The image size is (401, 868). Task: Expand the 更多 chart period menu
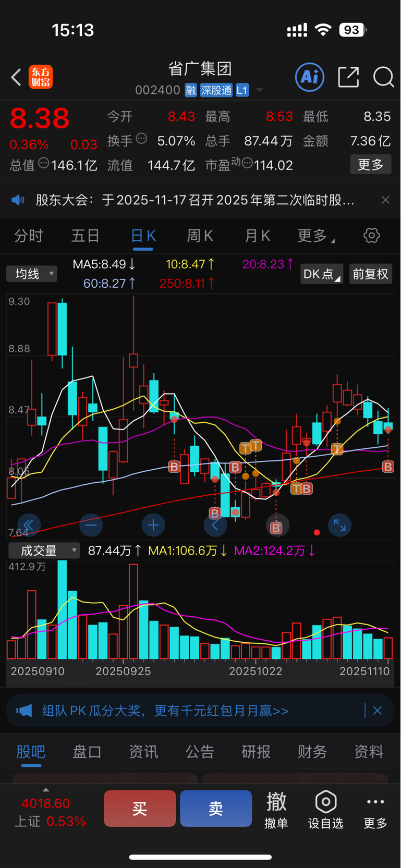[x=316, y=236]
